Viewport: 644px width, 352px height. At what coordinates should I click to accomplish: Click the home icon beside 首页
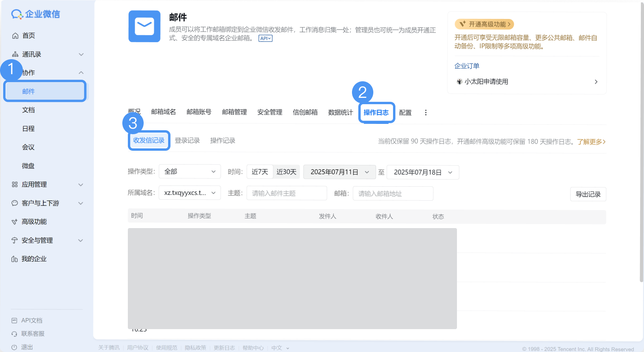[x=15, y=36]
